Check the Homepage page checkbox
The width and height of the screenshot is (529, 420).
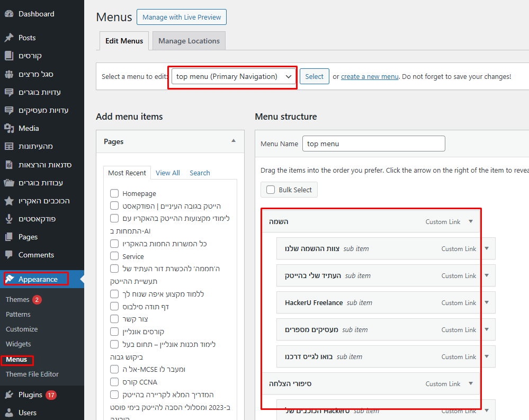click(114, 193)
